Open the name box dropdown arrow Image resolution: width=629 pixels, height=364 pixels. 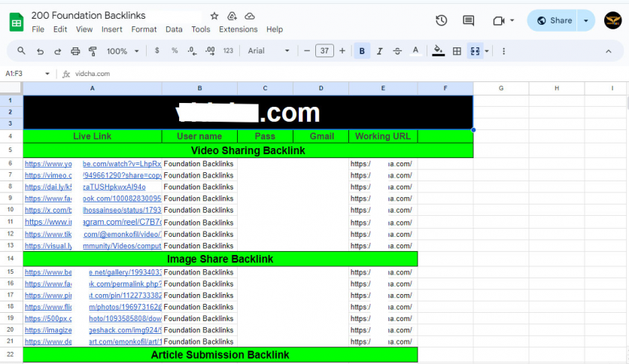pos(47,74)
